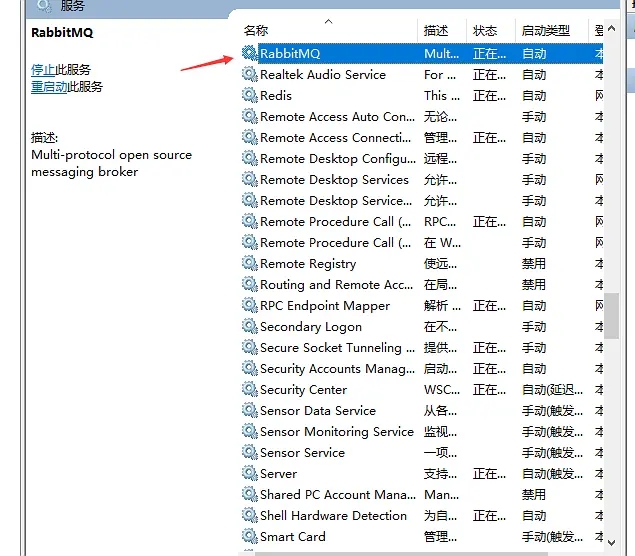Click gear icon next to Remote Desktop Services
This screenshot has height=556, width=635.
click(x=249, y=180)
